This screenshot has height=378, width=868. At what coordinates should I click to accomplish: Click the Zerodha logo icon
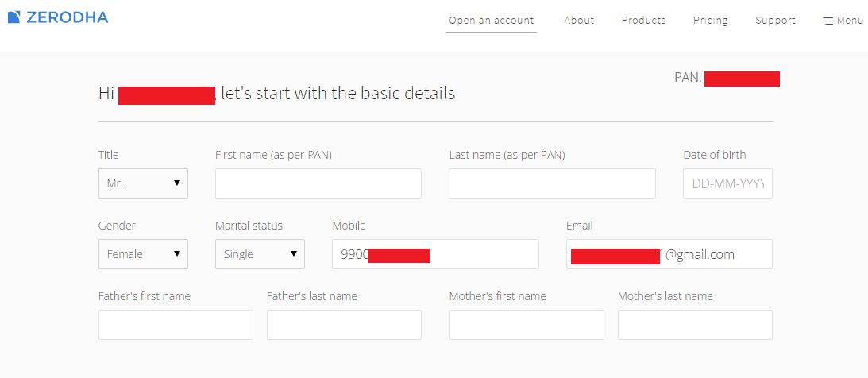[x=14, y=17]
